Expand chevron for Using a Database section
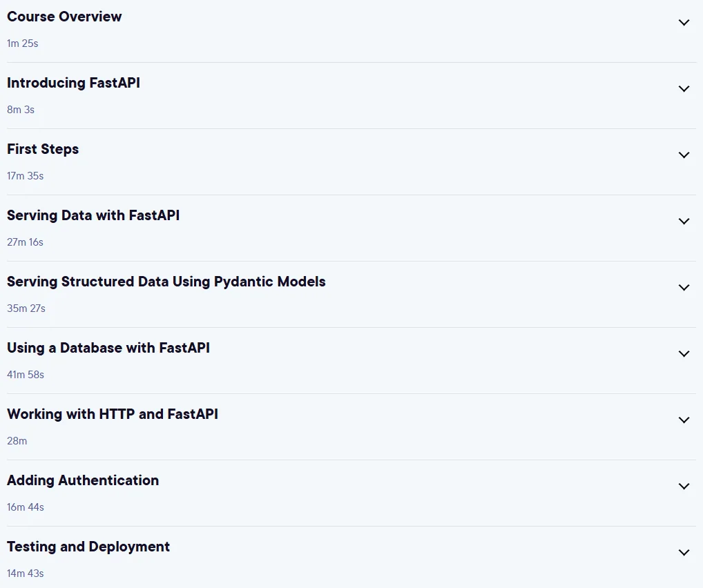The image size is (703, 588). pos(684,354)
